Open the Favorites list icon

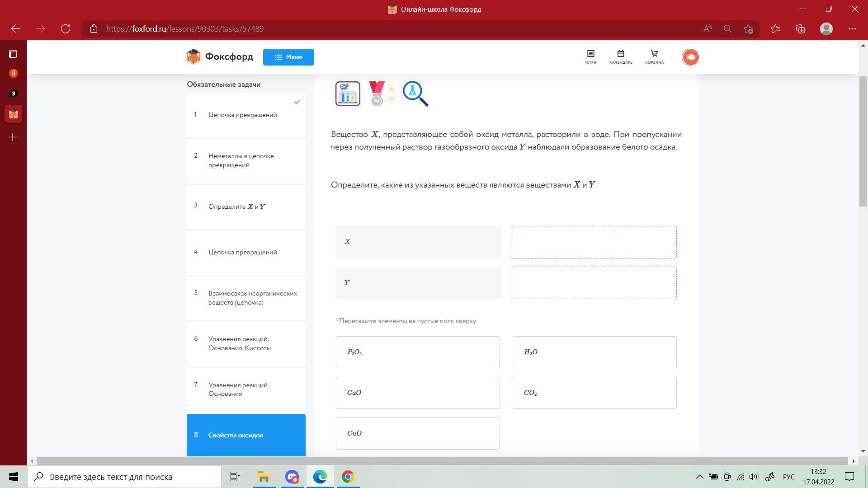coord(775,29)
